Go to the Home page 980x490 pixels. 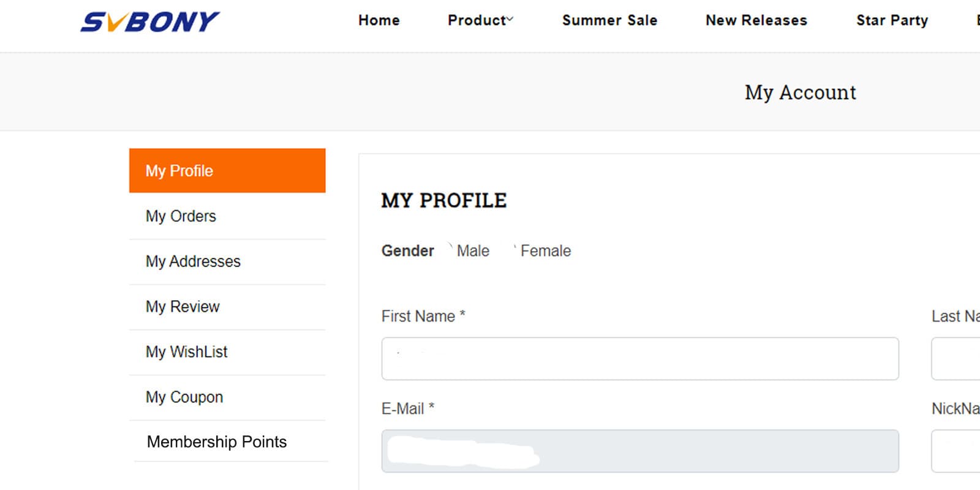(379, 20)
